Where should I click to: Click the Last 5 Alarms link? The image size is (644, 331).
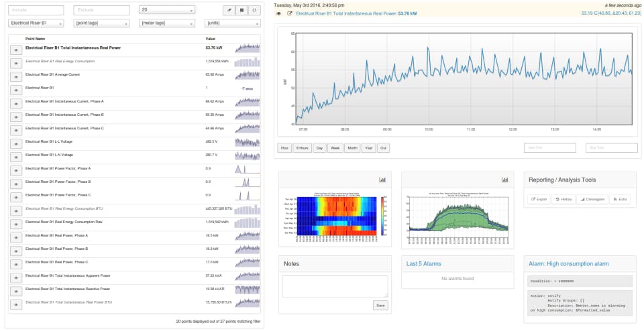coord(423,264)
